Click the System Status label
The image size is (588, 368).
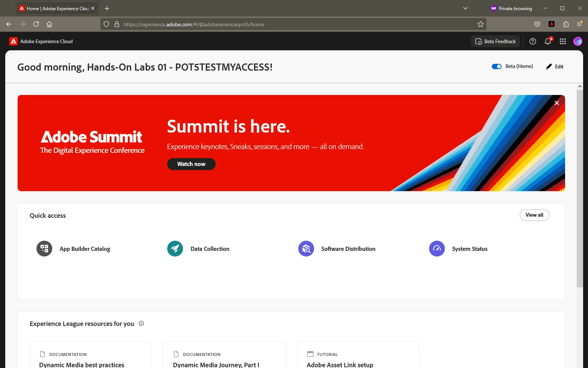point(470,249)
